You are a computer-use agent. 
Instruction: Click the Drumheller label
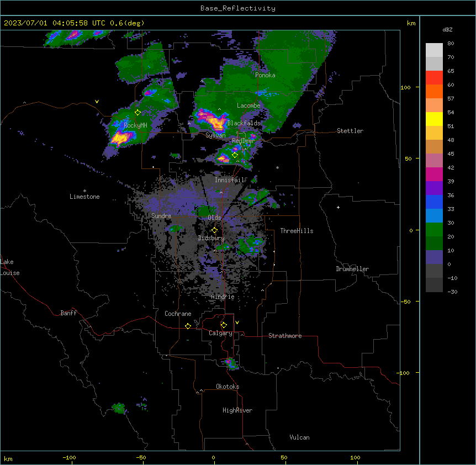[352, 269]
